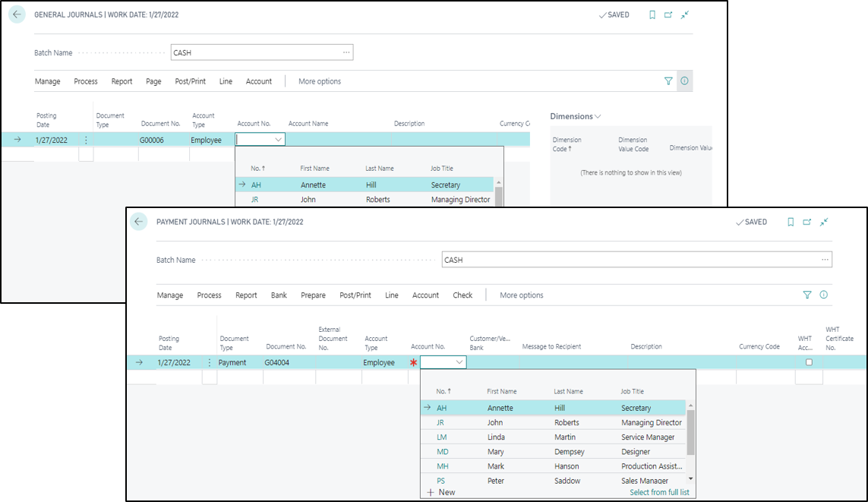Click back arrow in Payment Journals window
This screenshot has height=502, width=868.
point(138,222)
